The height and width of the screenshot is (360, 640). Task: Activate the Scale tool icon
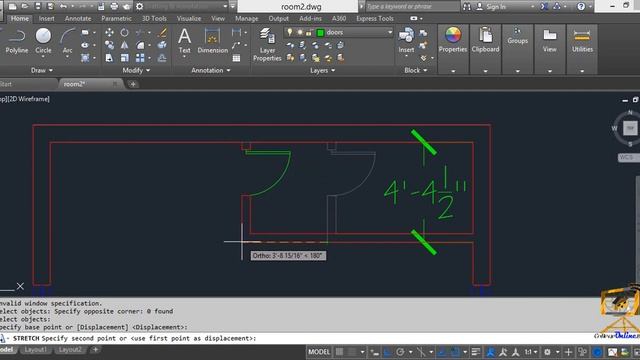pos(124,58)
